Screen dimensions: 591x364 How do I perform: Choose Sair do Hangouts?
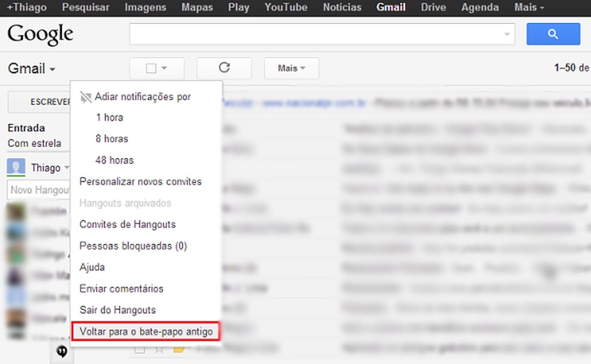click(x=118, y=310)
